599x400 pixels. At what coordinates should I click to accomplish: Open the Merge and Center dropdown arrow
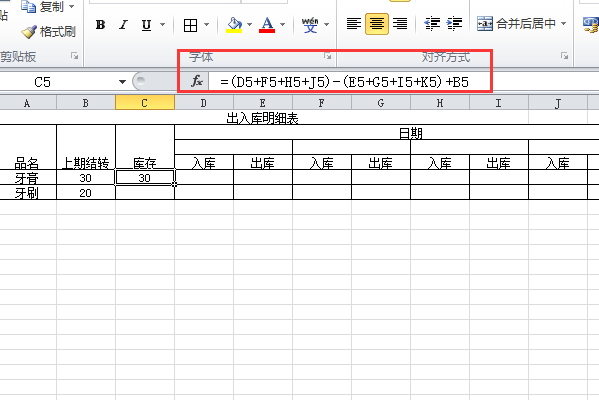click(x=563, y=24)
